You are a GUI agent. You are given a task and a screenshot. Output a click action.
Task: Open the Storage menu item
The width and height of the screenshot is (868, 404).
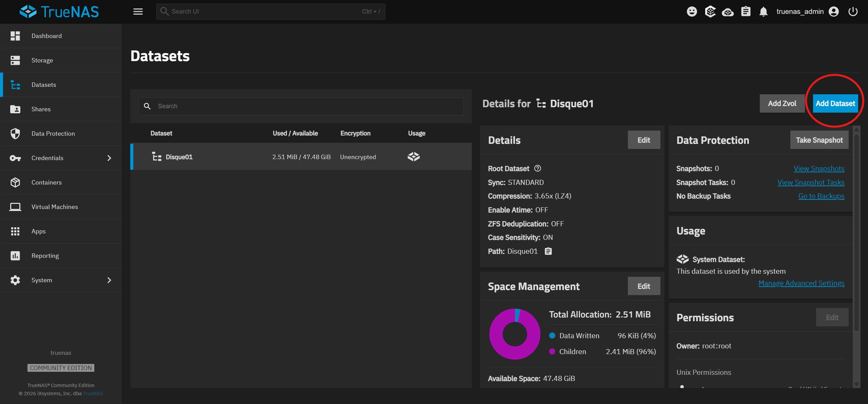coord(61,60)
